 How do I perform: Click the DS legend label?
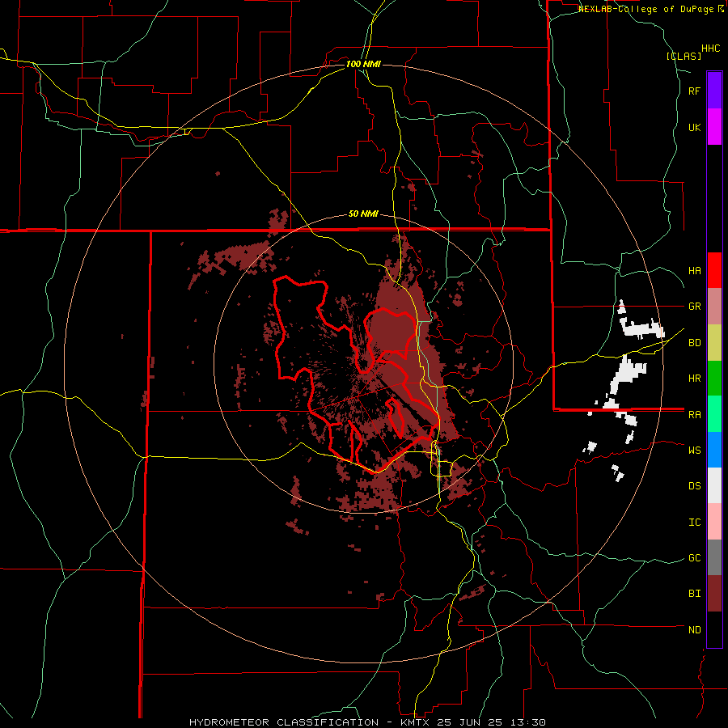694,485
